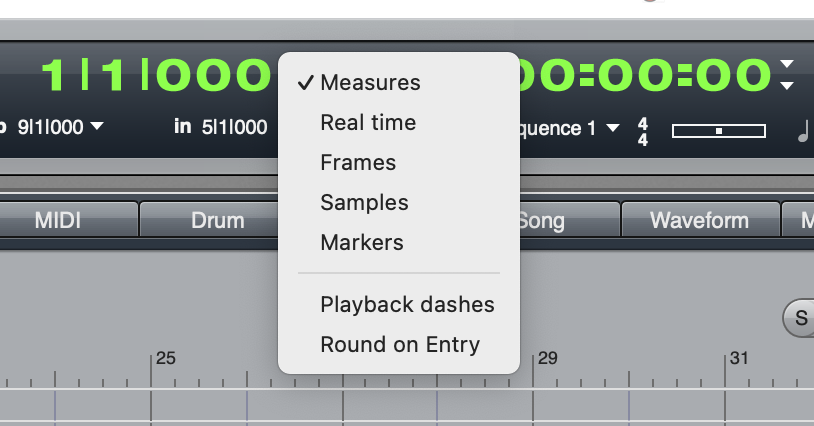Open the dropdown arrow next to 9|1|000

[97, 126]
